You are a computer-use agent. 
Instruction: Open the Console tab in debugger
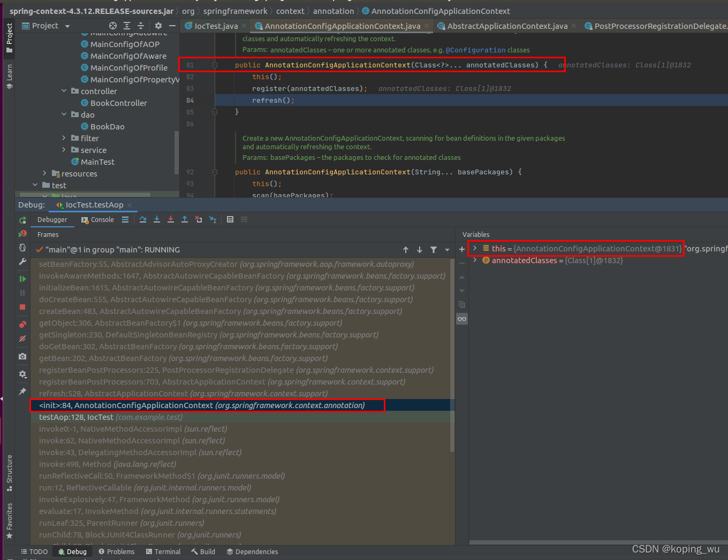(x=97, y=220)
